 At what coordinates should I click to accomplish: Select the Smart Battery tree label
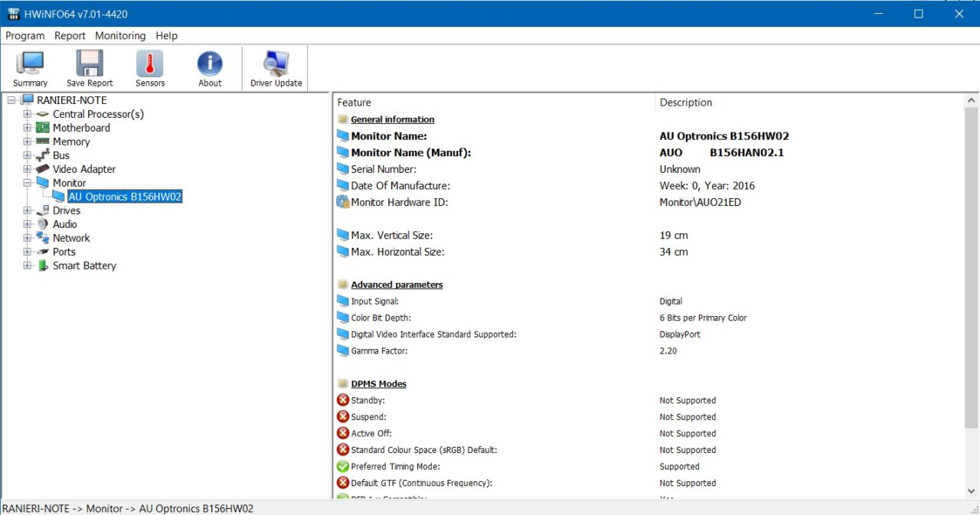pos(84,266)
